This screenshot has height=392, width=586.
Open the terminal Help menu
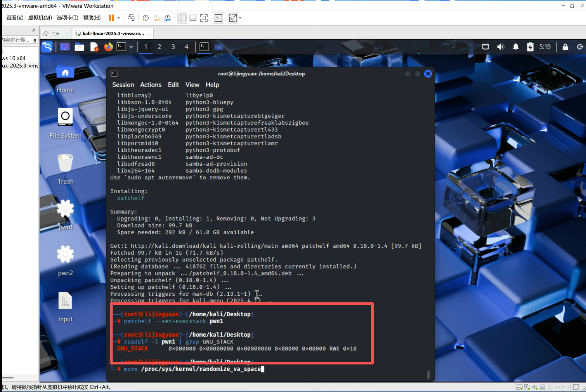(212, 85)
